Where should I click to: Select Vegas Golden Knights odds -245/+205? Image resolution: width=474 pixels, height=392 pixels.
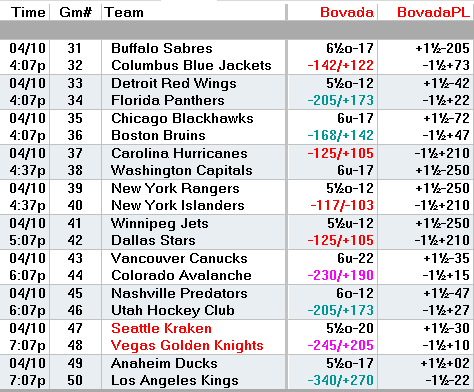(x=340, y=345)
